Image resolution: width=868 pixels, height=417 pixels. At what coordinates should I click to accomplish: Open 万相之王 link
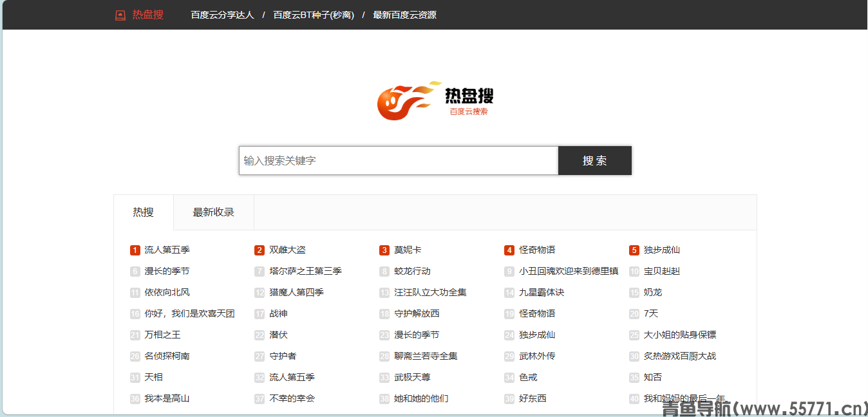click(x=162, y=335)
